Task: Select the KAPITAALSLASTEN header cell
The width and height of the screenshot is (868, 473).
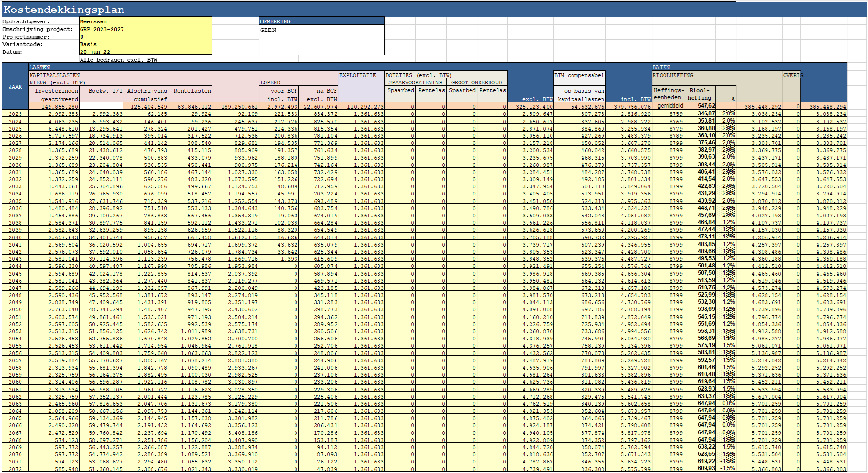Action: 54,75
